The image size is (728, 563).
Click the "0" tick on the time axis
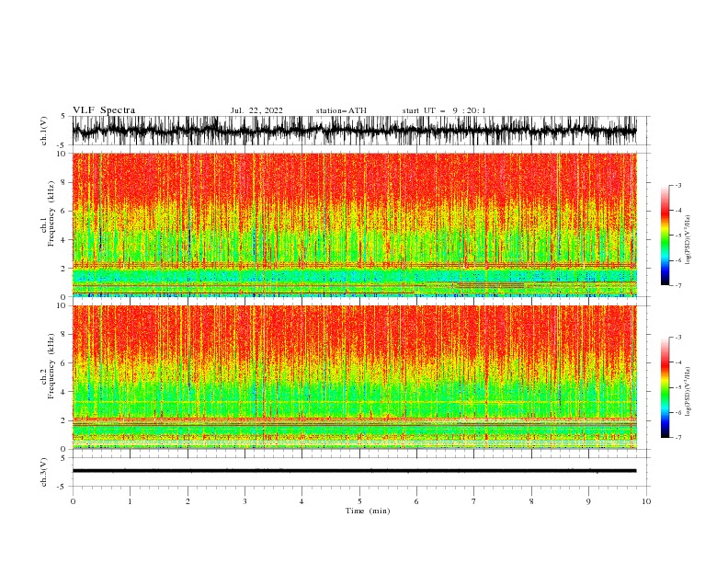click(x=73, y=501)
